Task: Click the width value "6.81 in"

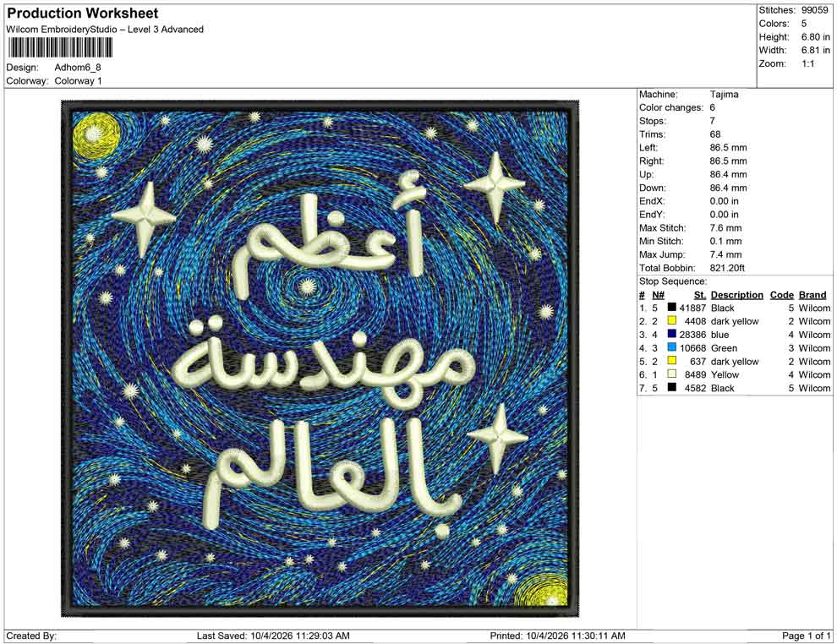Action: (x=816, y=50)
